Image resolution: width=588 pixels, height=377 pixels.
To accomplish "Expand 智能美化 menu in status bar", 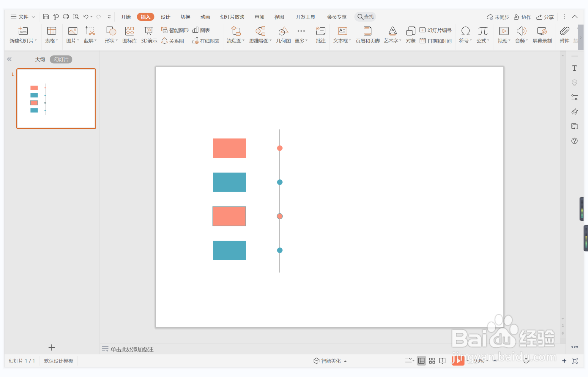I will pyautogui.click(x=330, y=361).
